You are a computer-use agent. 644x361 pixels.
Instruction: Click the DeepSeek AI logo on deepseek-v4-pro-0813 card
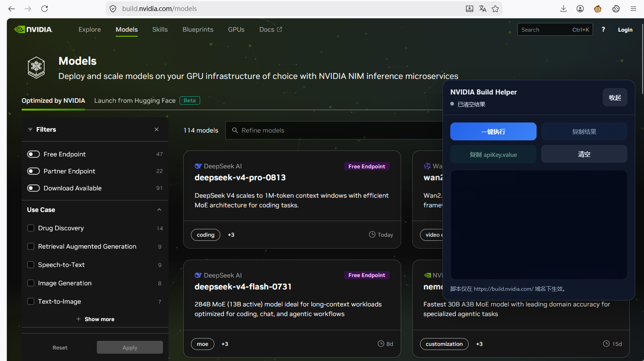tap(198, 166)
